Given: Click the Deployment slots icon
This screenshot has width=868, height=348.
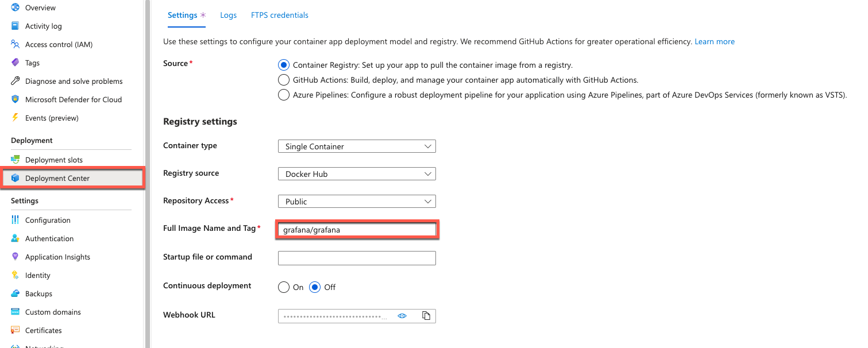Looking at the screenshot, I should tap(16, 160).
